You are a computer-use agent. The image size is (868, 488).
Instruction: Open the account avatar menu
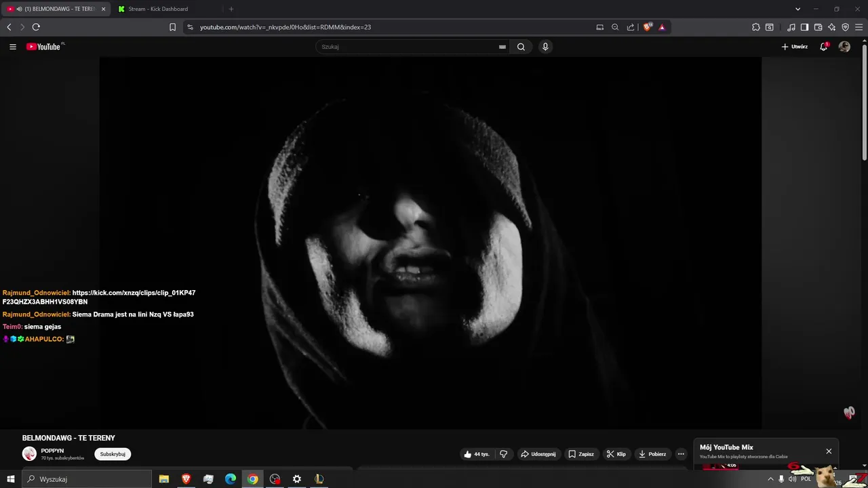click(844, 47)
